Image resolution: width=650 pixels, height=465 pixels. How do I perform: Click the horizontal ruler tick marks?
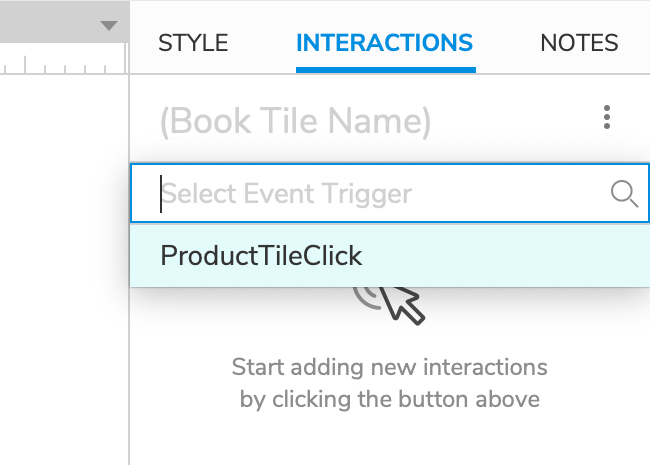(62, 64)
